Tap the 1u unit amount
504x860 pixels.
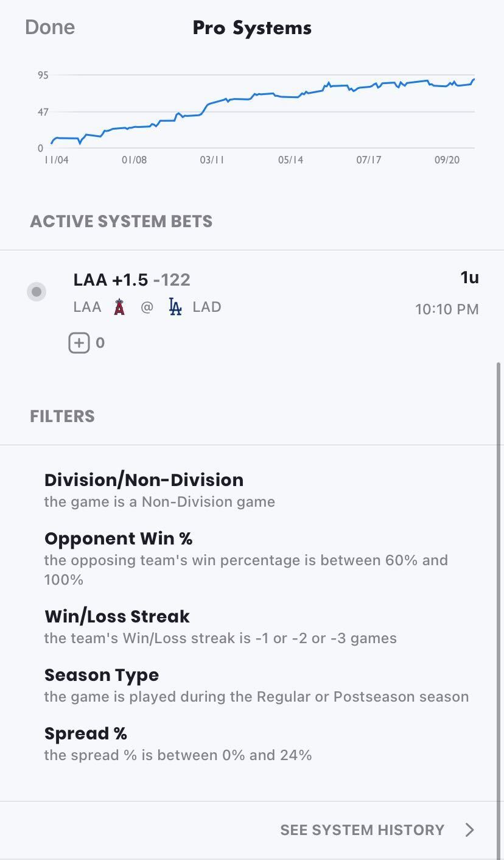coord(469,278)
